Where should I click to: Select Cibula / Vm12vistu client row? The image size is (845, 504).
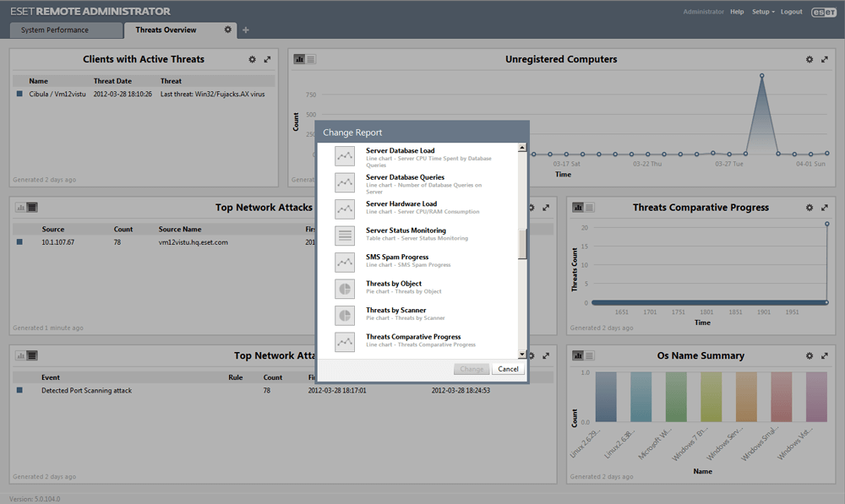coord(144,95)
